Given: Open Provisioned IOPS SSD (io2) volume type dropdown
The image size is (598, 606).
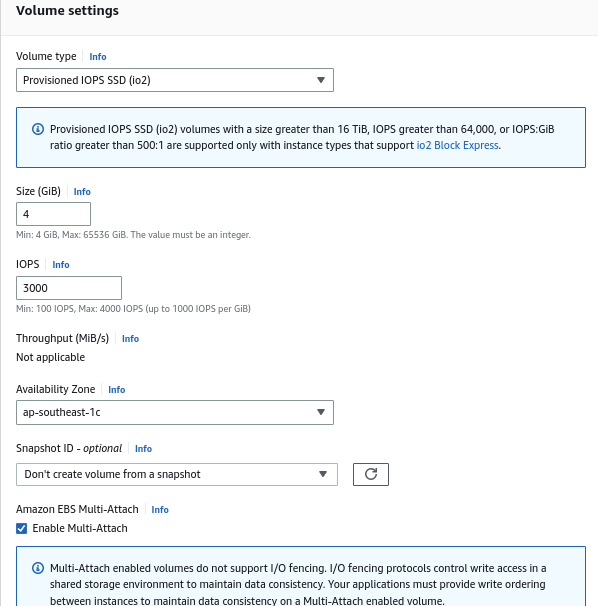Looking at the screenshot, I should click(x=175, y=80).
